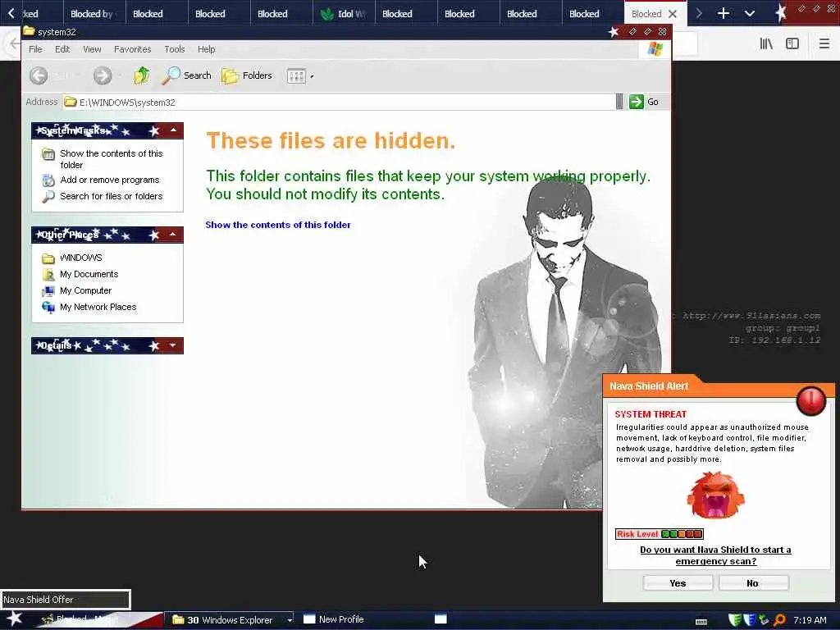The width and height of the screenshot is (840, 630).
Task: Click the green Go arrow button
Action: [x=636, y=102]
